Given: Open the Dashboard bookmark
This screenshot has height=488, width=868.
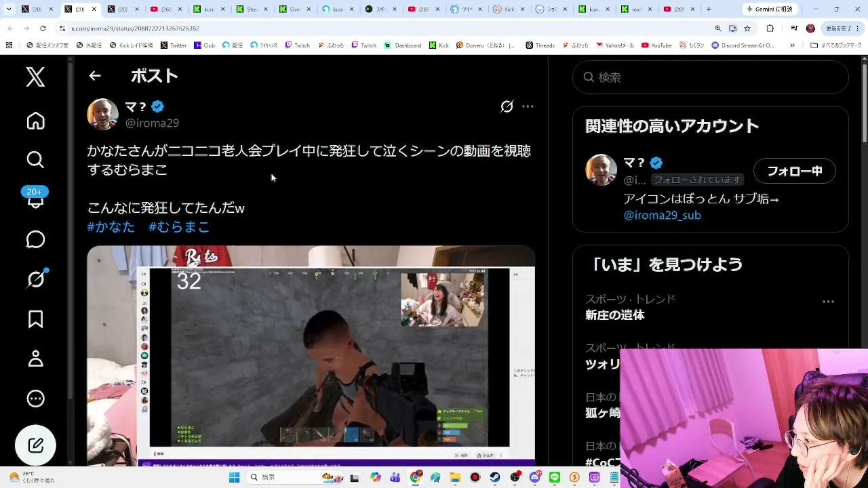Looking at the screenshot, I should tap(403, 45).
